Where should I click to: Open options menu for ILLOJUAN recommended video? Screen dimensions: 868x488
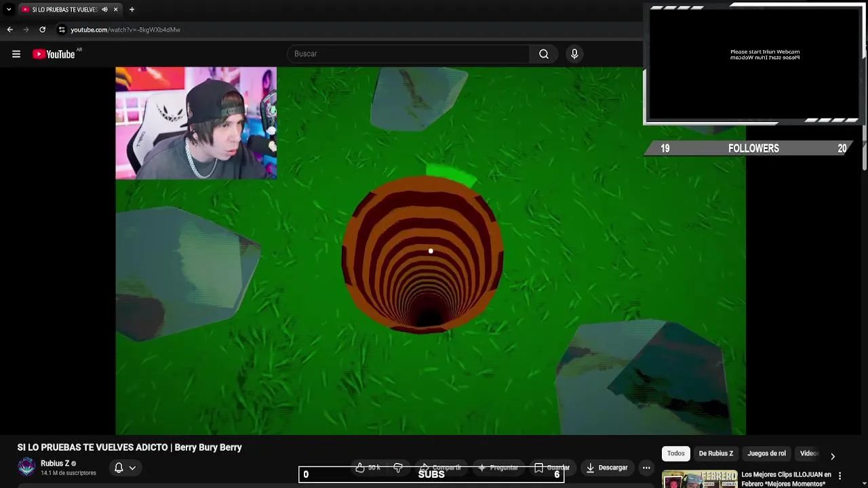pos(840,476)
